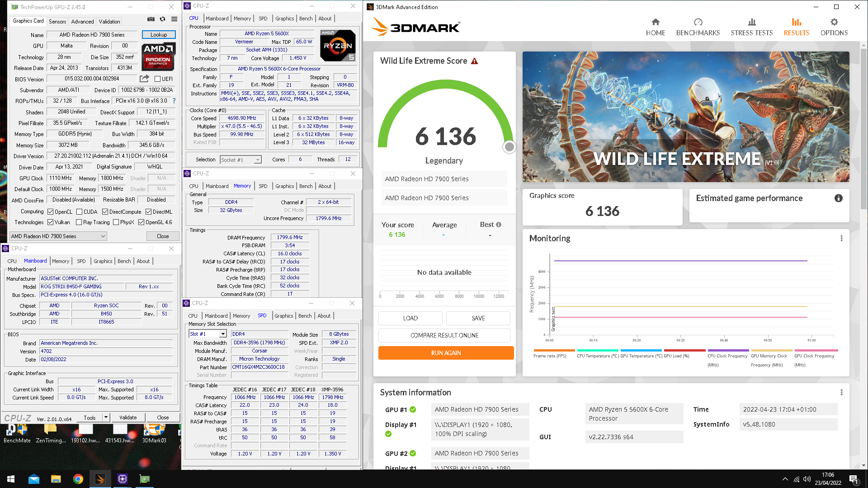Image resolution: width=868 pixels, height=488 pixels.
Task: Open STRESS TESTS in 3DMark
Action: coord(752,27)
